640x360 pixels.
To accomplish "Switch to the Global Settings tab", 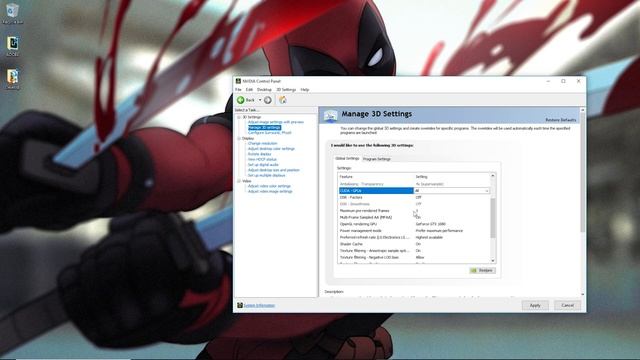I will [347, 158].
